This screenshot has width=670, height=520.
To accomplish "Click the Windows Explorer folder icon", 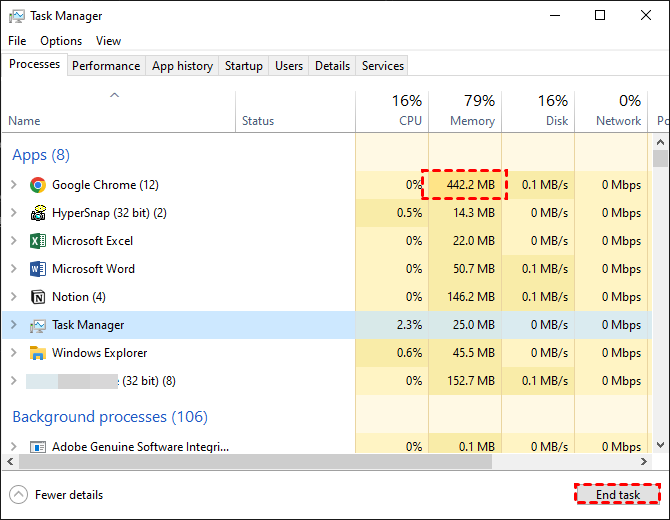I will [x=38, y=353].
